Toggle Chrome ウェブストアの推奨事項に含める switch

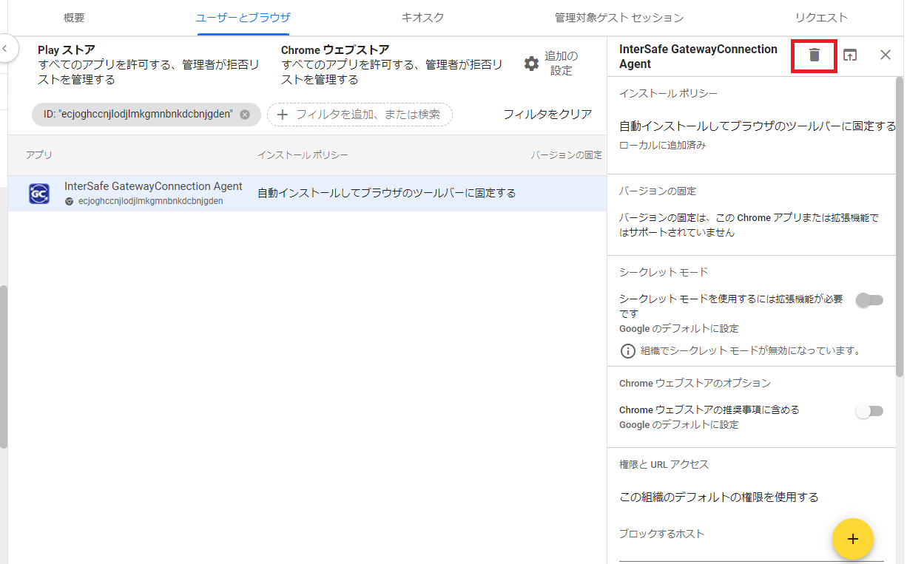tap(869, 411)
